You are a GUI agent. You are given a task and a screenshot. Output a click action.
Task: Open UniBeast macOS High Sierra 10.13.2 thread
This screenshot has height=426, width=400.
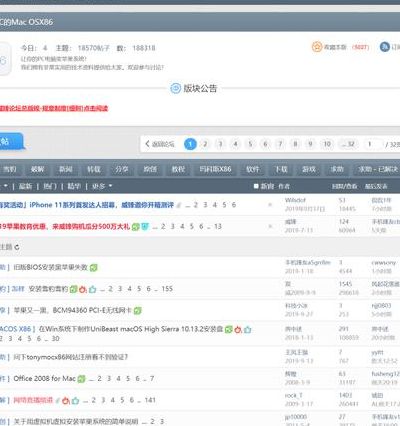point(131,329)
